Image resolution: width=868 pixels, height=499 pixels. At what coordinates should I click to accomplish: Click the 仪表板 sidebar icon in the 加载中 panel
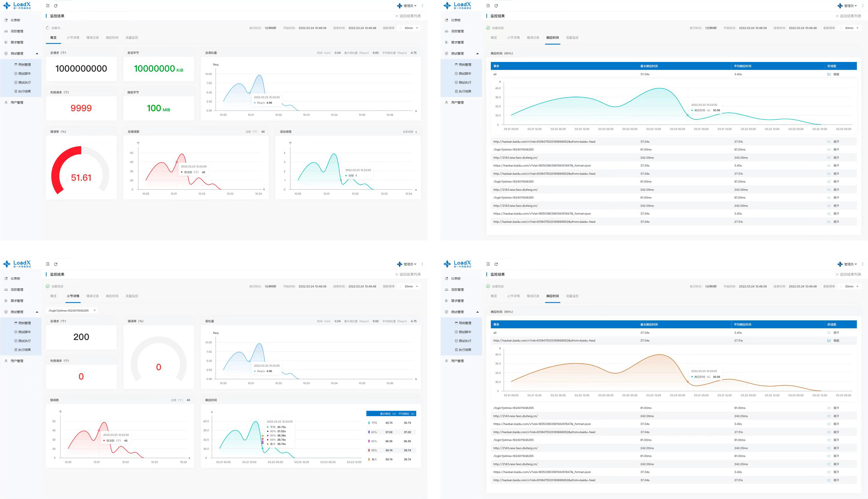point(6,20)
